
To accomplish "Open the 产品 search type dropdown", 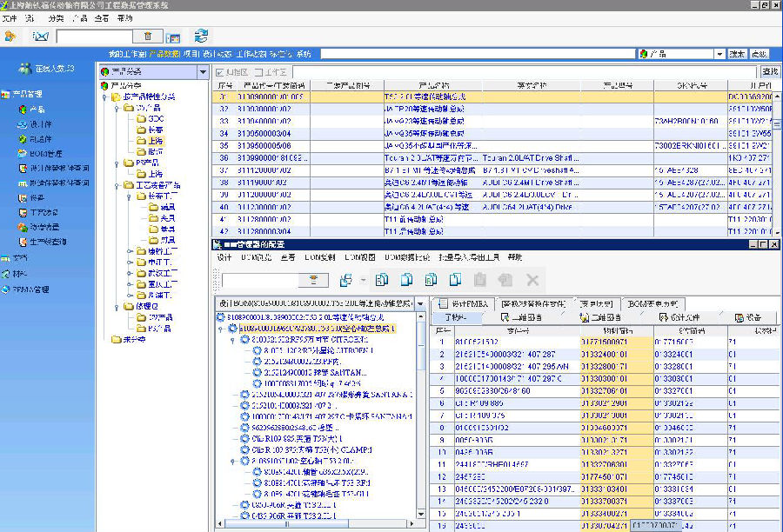I will 719,54.
